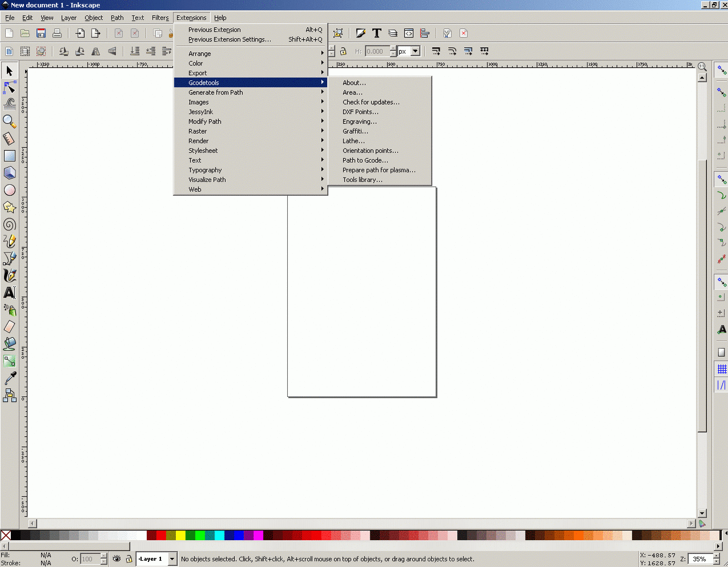
Task: Select the 3D Box tool
Action: coord(9,173)
